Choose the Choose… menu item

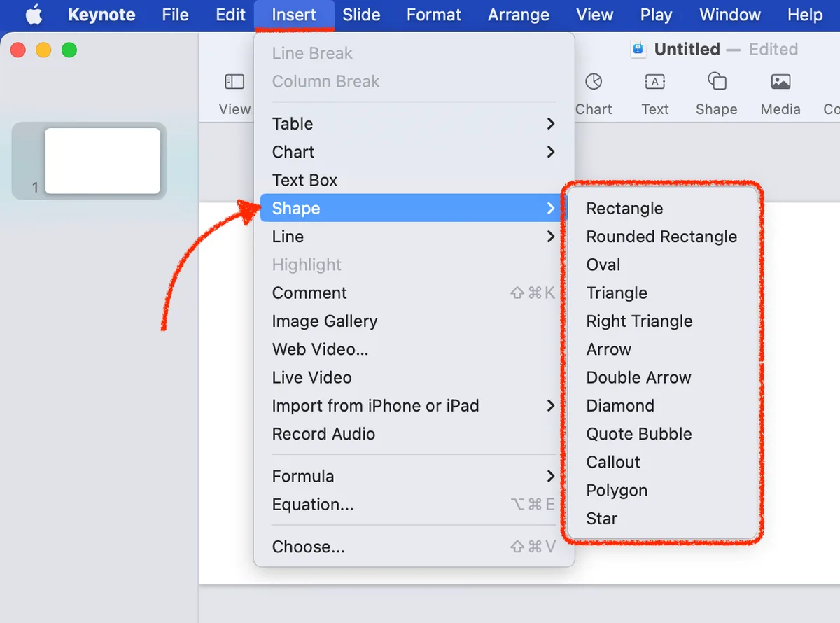tap(414, 547)
